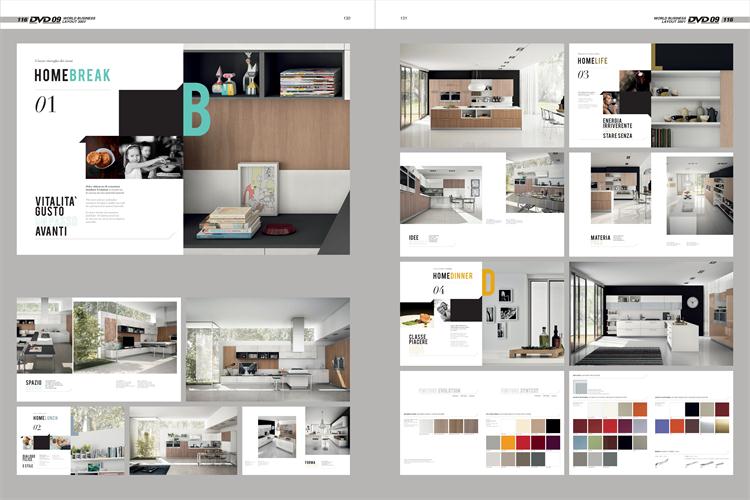Click the SPAZIO caption label
Screen dimensions: 750x500
point(34,381)
